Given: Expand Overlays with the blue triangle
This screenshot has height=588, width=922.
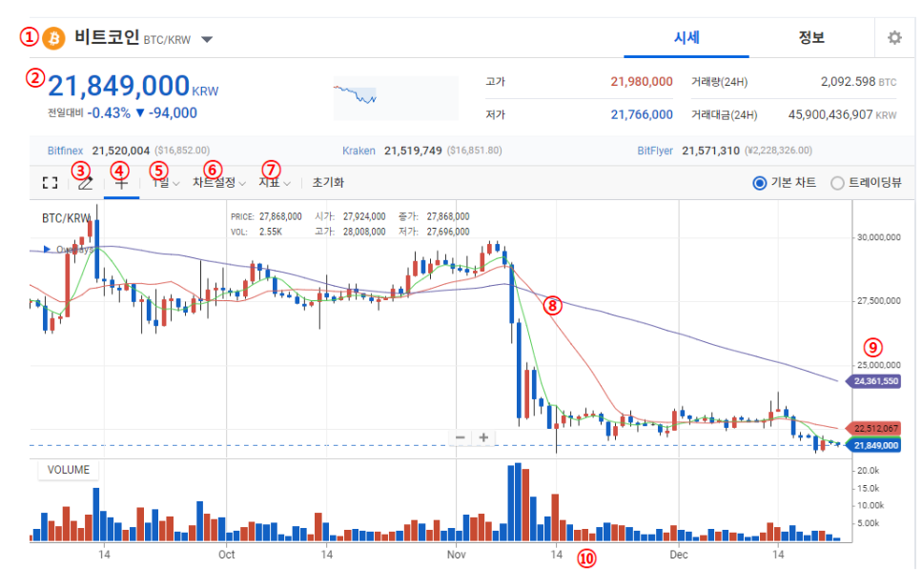Looking at the screenshot, I should (x=48, y=250).
